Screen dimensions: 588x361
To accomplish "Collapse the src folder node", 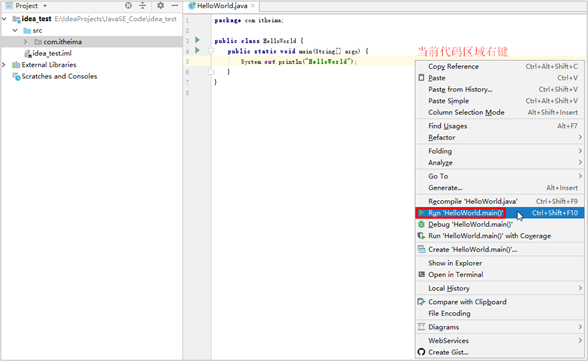I will coord(15,30).
